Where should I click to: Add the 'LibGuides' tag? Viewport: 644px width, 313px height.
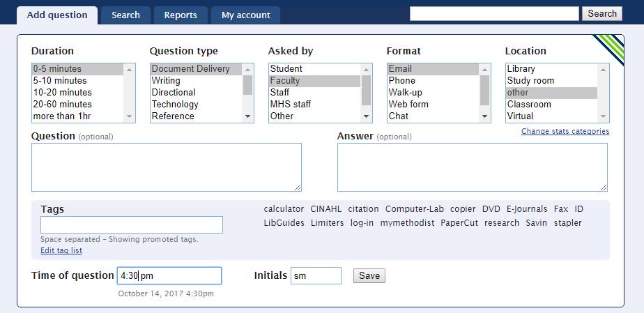[284, 223]
